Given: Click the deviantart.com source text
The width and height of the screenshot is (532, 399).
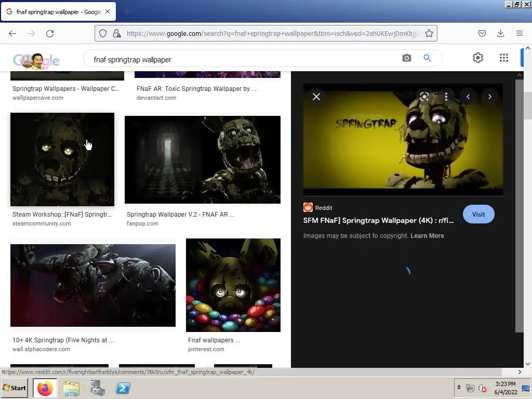Looking at the screenshot, I should 156,98.
